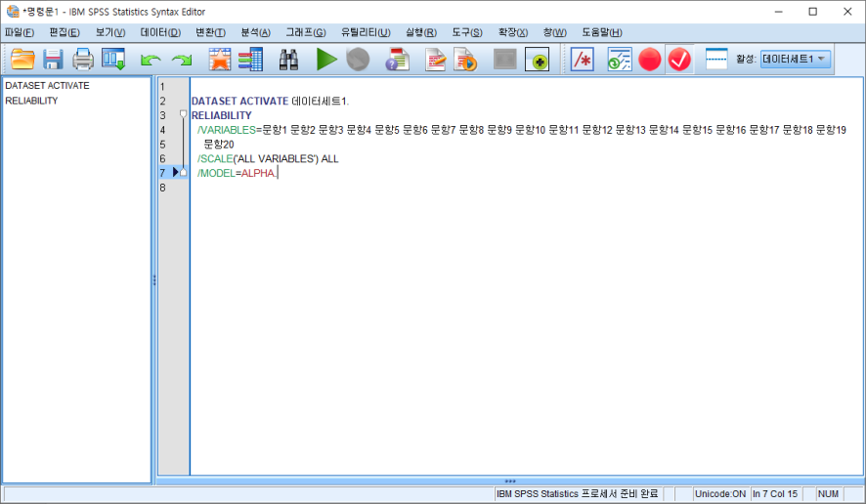
Task: Maximize the Syntax Editor window
Action: click(813, 12)
